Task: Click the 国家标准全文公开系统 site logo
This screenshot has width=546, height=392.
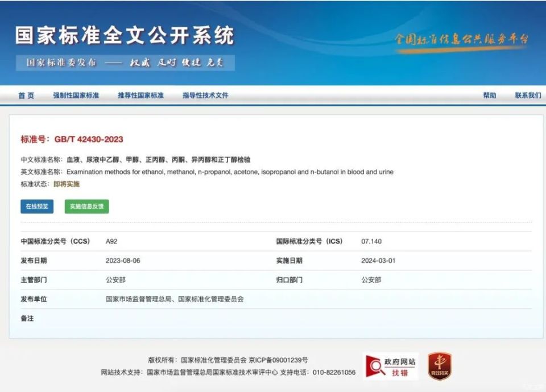Action: (x=125, y=36)
